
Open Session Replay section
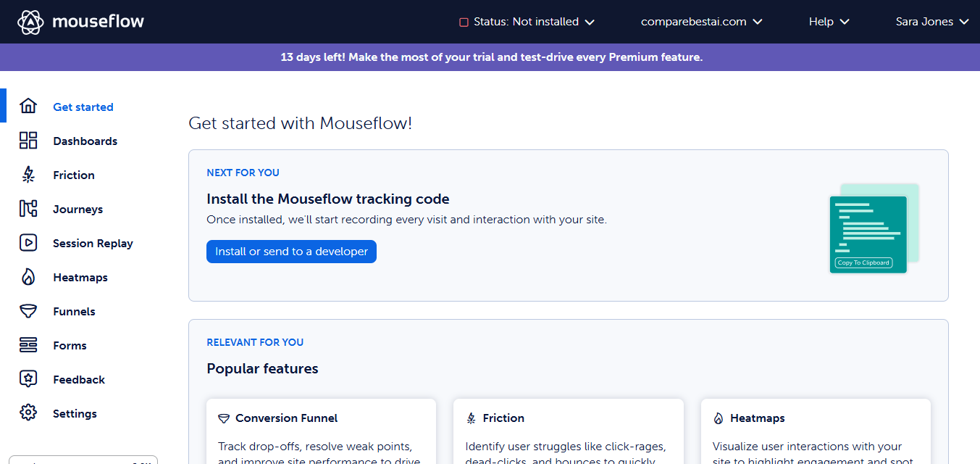pos(93,244)
